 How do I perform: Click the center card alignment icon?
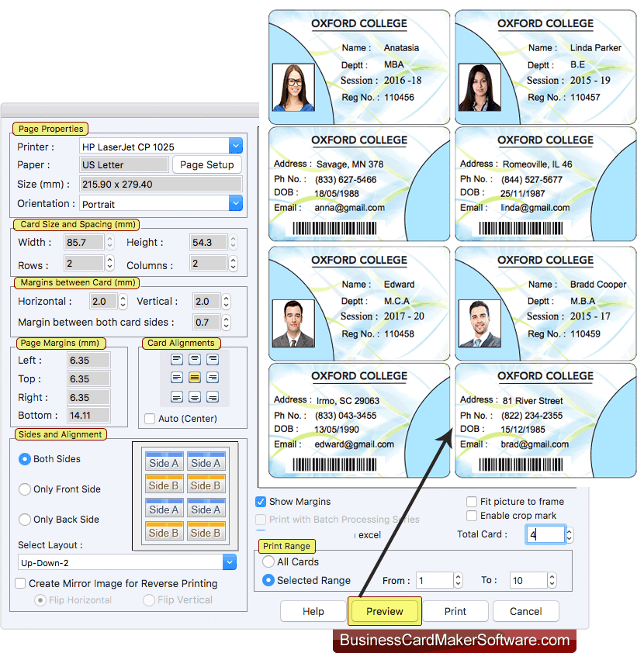pyautogui.click(x=195, y=377)
